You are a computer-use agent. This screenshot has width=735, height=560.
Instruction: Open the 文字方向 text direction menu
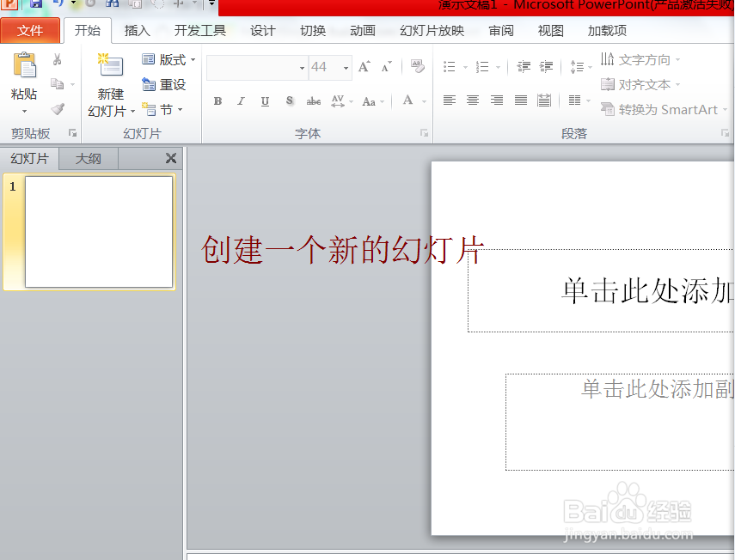coord(640,59)
